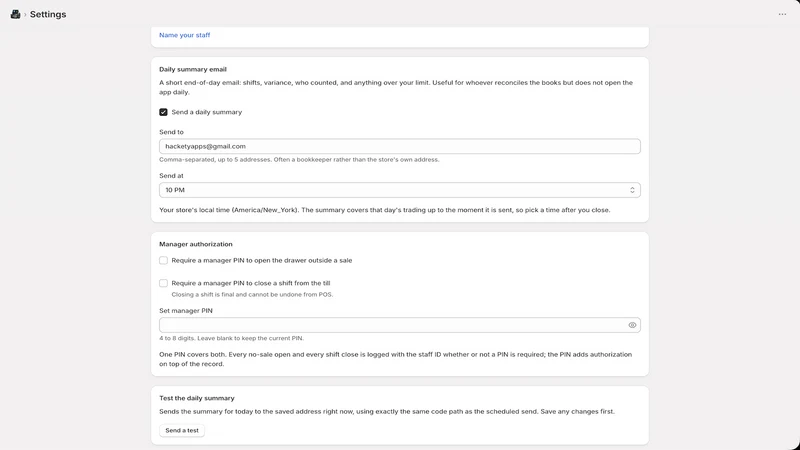Click the 'Set manager PIN' label
This screenshot has width=800, height=450.
(186, 310)
